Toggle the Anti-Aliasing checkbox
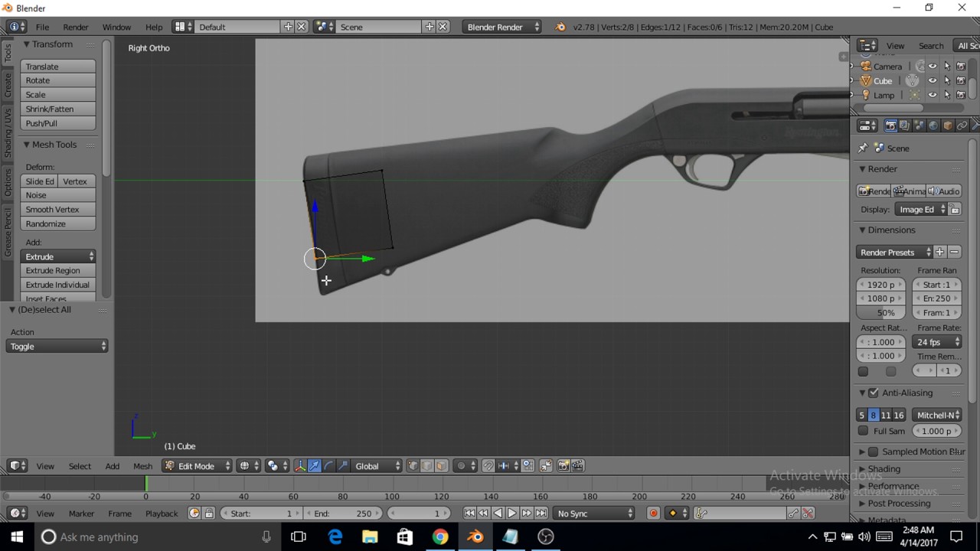This screenshot has height=551, width=980. click(x=874, y=393)
